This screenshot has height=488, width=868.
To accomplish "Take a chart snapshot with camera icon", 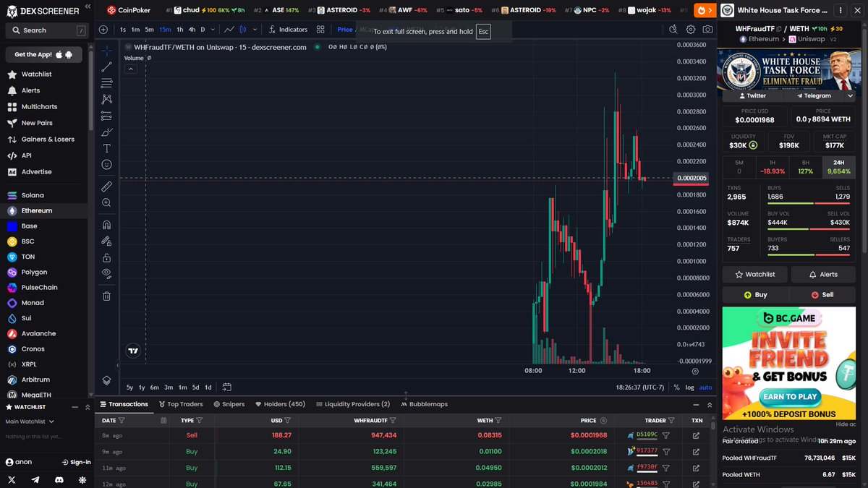I will point(707,30).
